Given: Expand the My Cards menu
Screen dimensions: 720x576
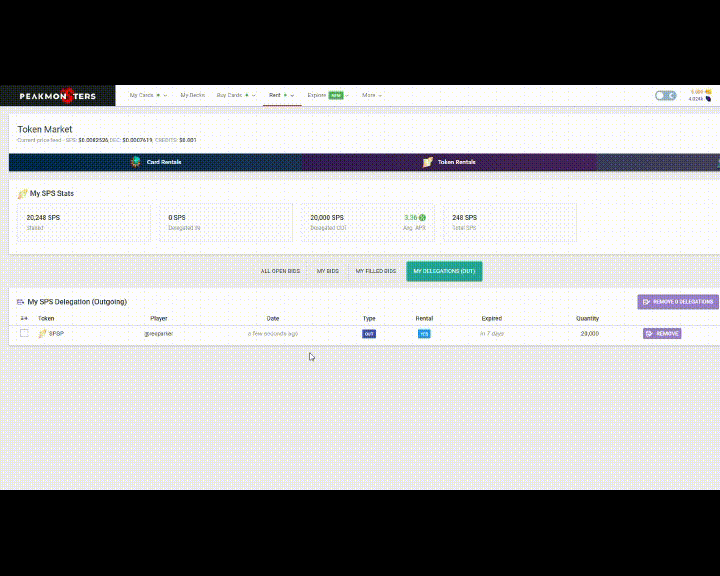Looking at the screenshot, I should click(x=148, y=95).
